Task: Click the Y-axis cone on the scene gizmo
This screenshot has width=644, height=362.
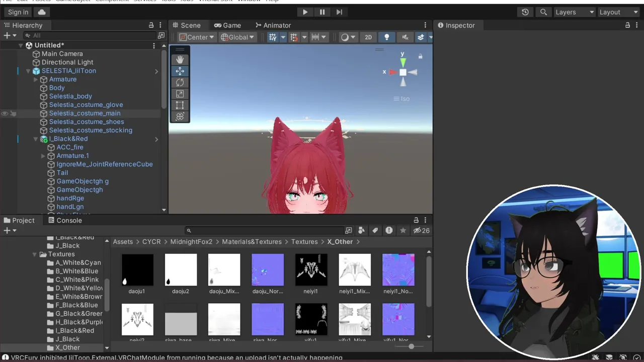Action: [x=403, y=61]
